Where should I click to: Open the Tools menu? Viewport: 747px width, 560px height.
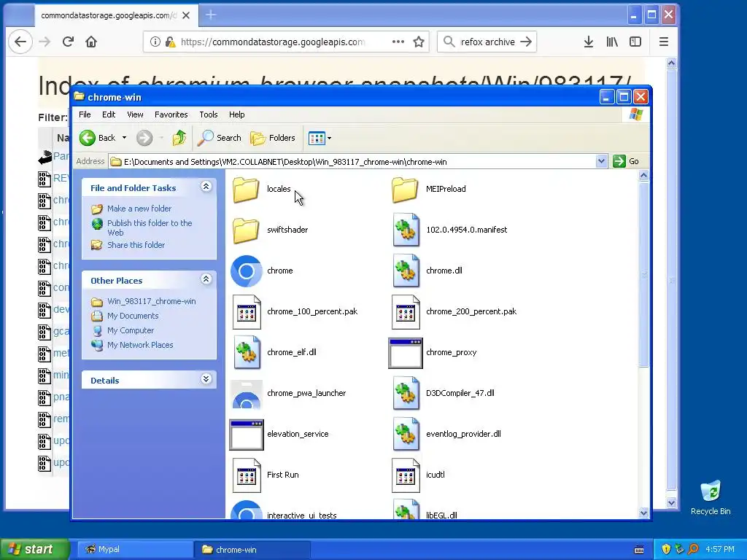point(208,114)
